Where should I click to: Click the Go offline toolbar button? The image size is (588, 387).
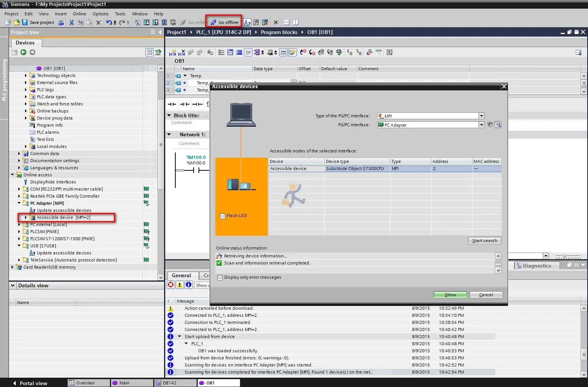point(225,22)
